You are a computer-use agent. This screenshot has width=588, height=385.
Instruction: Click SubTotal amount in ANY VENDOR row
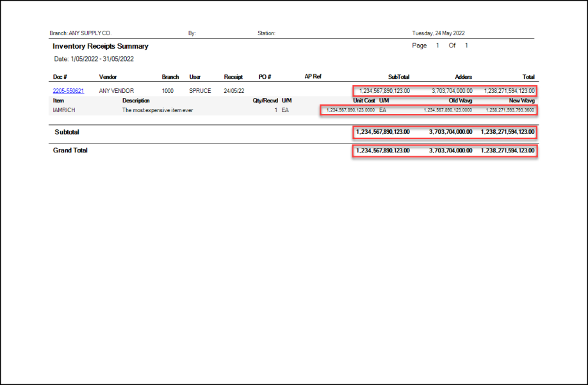[x=384, y=91]
